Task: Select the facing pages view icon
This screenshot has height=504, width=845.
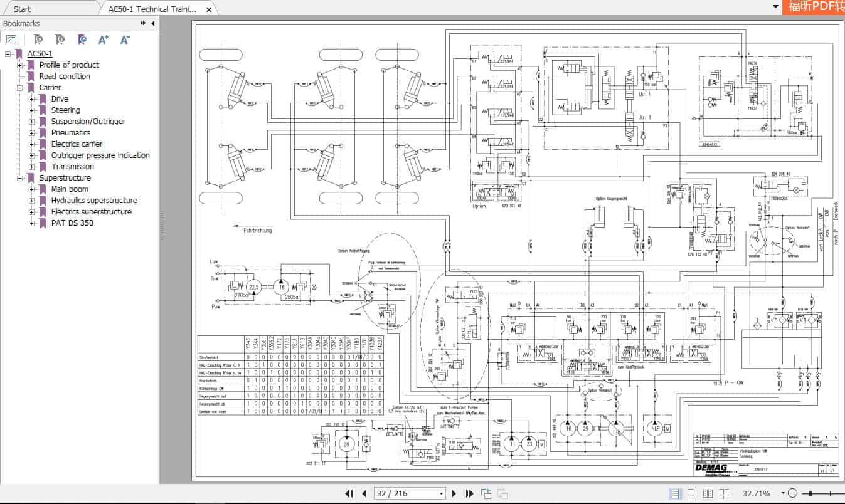Action: click(x=707, y=493)
